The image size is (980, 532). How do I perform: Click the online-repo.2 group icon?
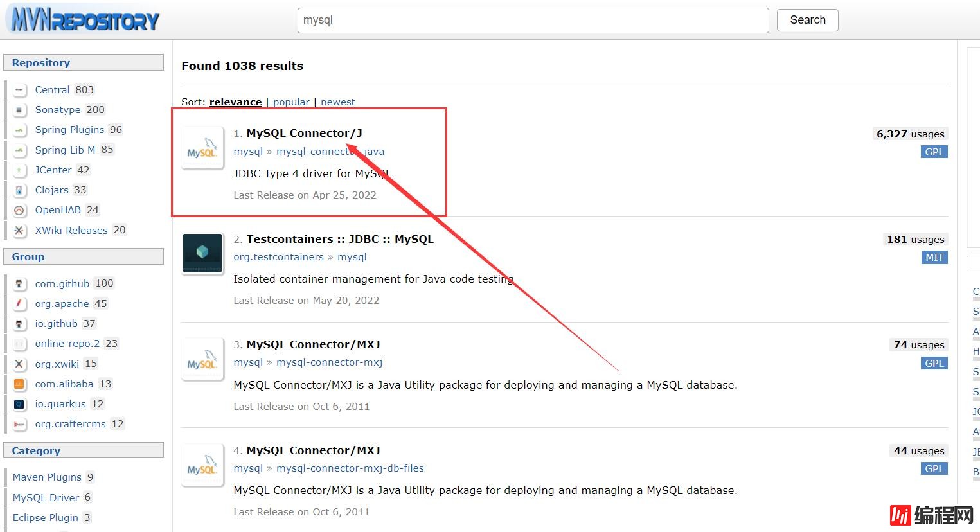(19, 344)
